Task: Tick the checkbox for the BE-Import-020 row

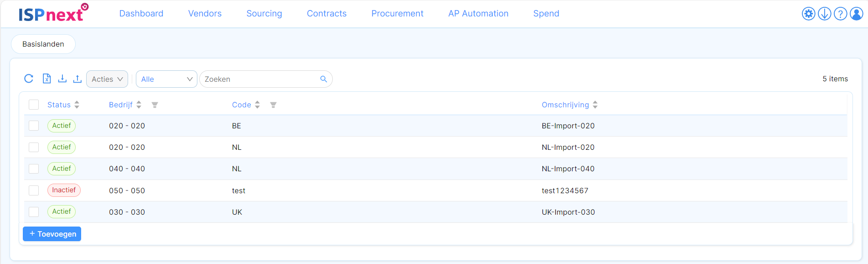Action: click(x=34, y=126)
